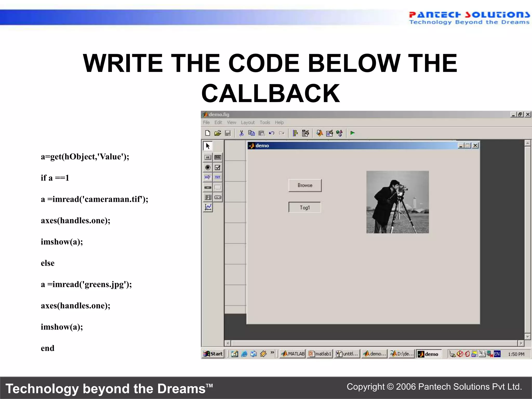Open the Help menu
532x399 pixels.
(279, 122)
